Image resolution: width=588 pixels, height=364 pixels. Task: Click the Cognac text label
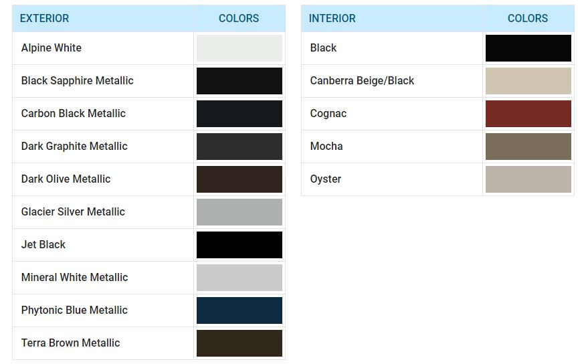point(328,114)
